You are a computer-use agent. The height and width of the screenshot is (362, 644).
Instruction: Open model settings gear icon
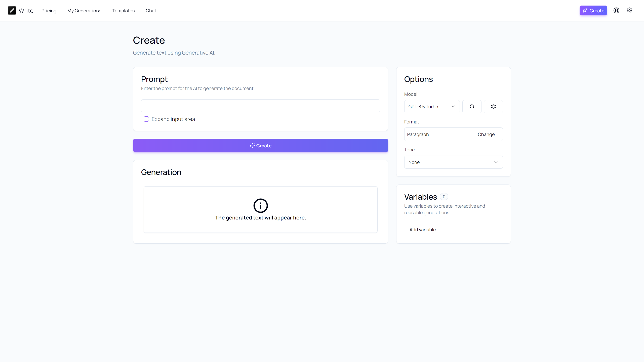[493, 107]
